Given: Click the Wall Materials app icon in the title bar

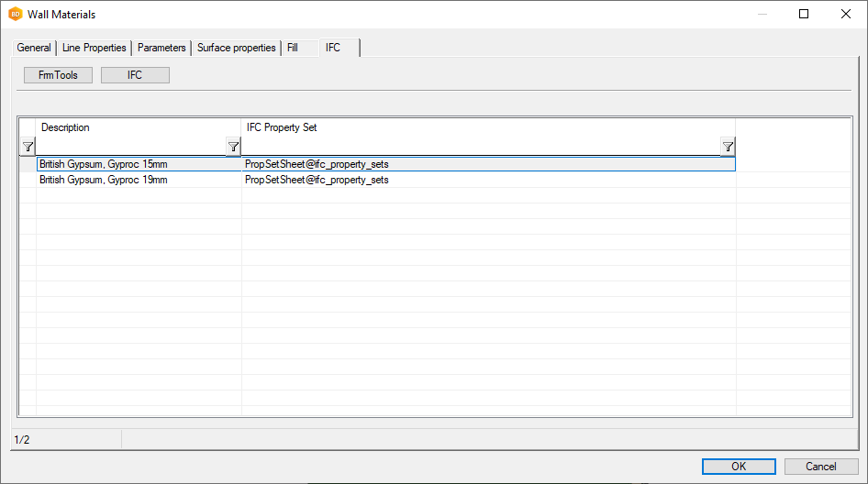Looking at the screenshot, I should click(x=15, y=15).
